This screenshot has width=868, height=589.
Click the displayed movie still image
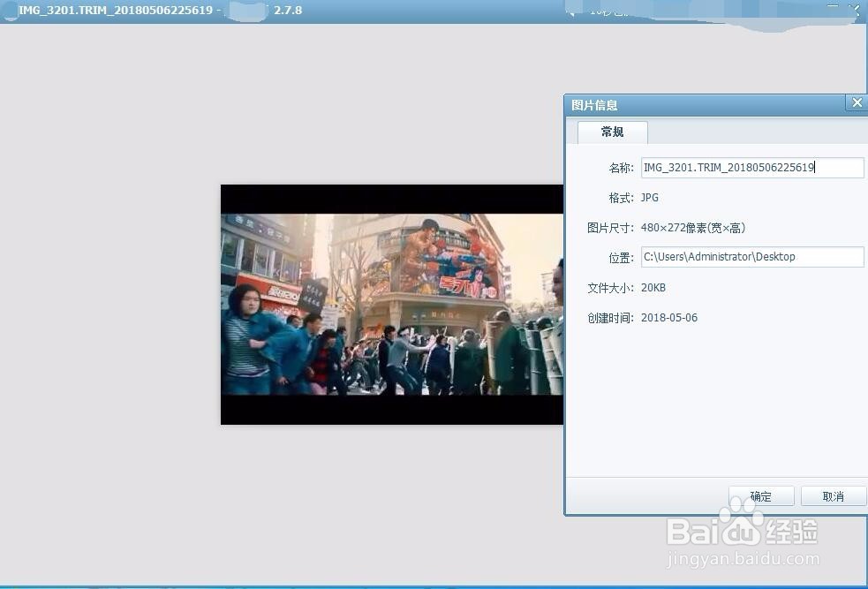tap(392, 305)
